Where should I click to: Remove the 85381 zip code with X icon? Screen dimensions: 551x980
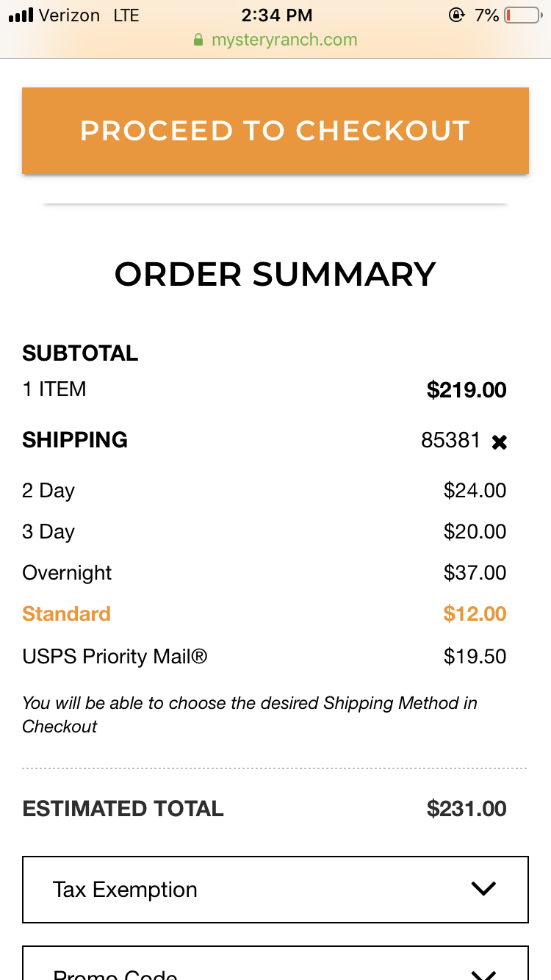pos(500,442)
